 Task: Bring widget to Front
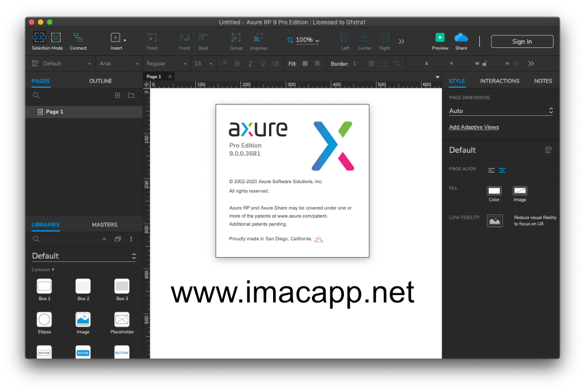(x=185, y=37)
